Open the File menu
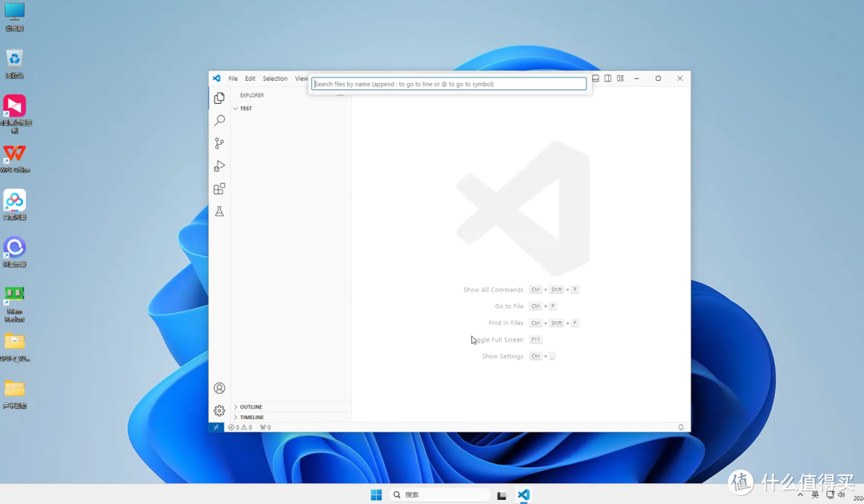Screen dimensions: 864x504 tap(232, 78)
